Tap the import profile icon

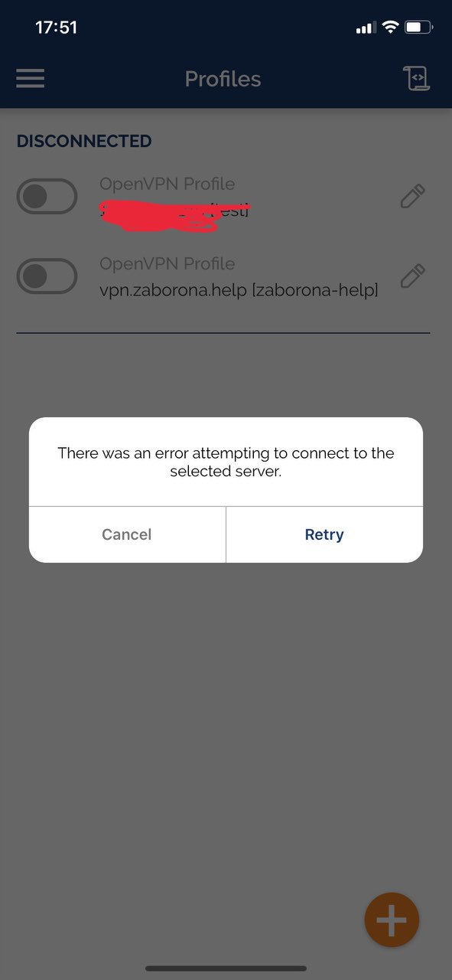click(x=416, y=79)
